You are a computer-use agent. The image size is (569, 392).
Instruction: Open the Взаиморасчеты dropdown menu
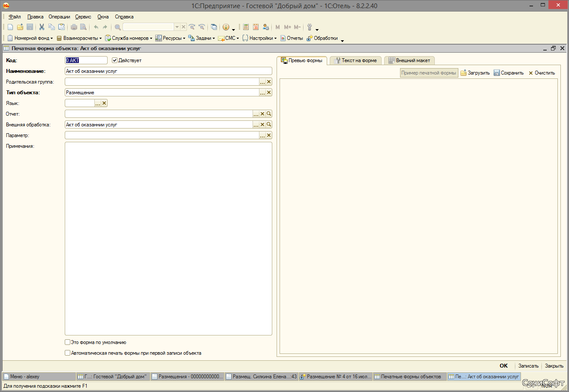79,38
